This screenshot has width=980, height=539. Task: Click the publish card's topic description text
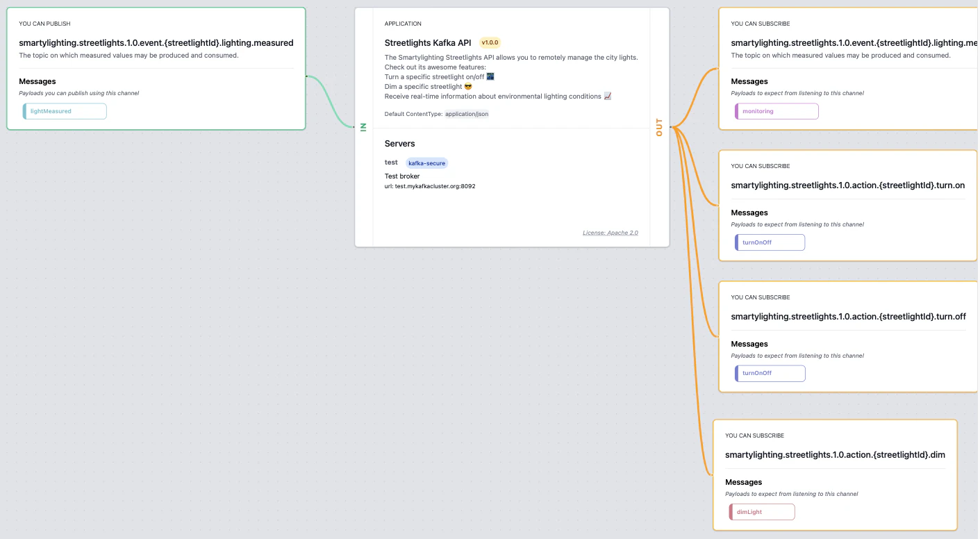pos(128,56)
